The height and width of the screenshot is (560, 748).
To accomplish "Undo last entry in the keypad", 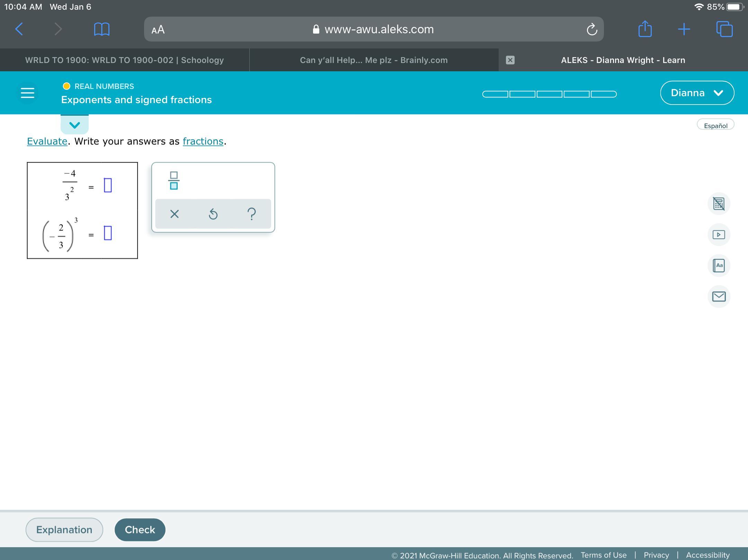I will [213, 214].
